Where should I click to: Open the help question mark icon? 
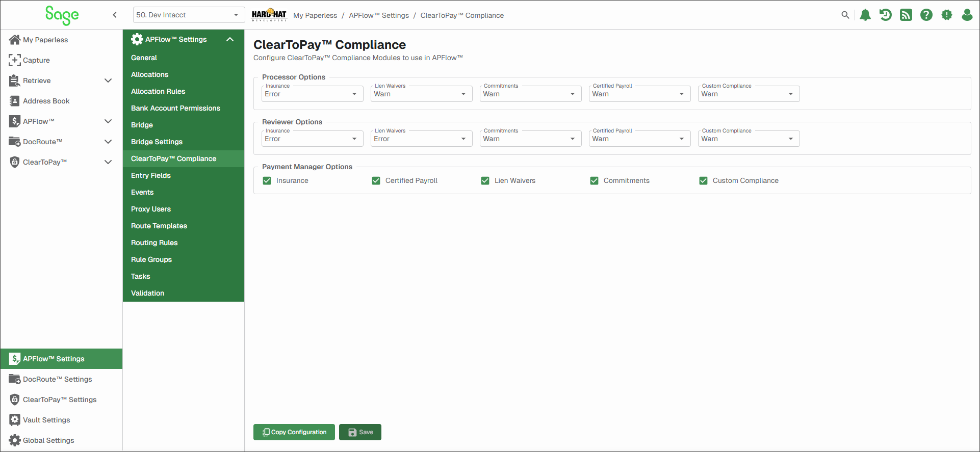coord(926,15)
